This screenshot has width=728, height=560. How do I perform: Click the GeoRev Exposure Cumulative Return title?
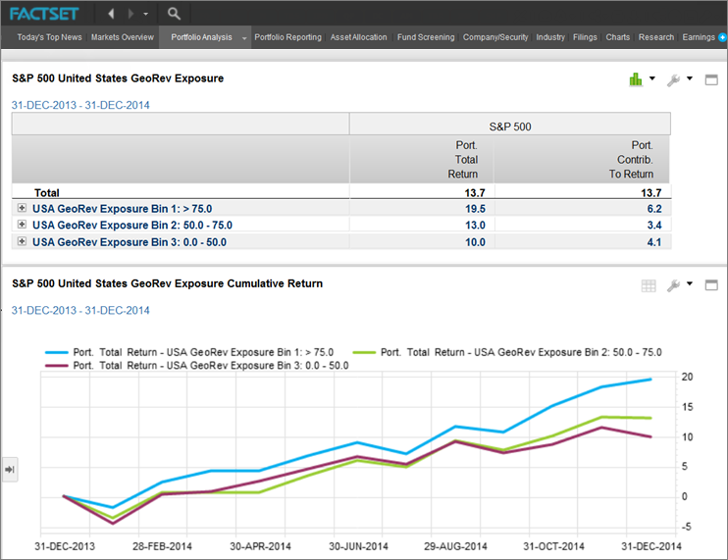pos(167,283)
